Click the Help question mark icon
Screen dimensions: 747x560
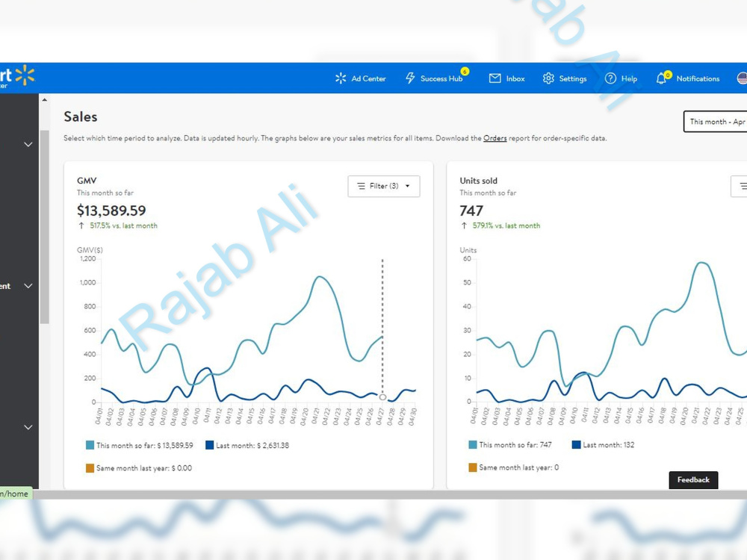click(x=610, y=78)
